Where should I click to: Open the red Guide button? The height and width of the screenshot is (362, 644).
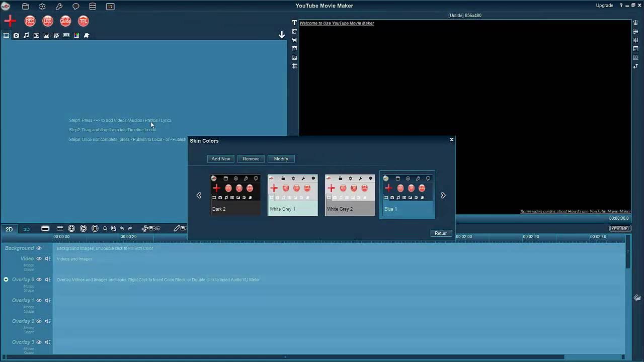tap(65, 21)
